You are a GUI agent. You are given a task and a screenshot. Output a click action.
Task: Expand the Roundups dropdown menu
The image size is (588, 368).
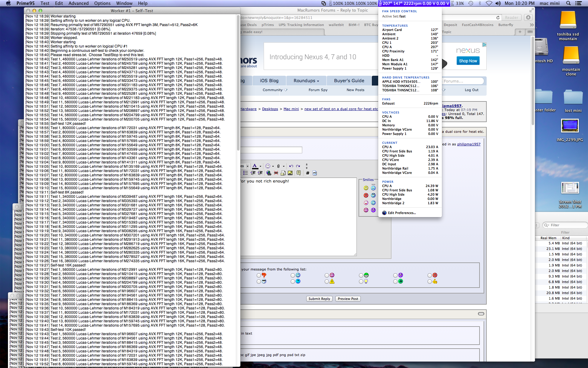click(306, 81)
